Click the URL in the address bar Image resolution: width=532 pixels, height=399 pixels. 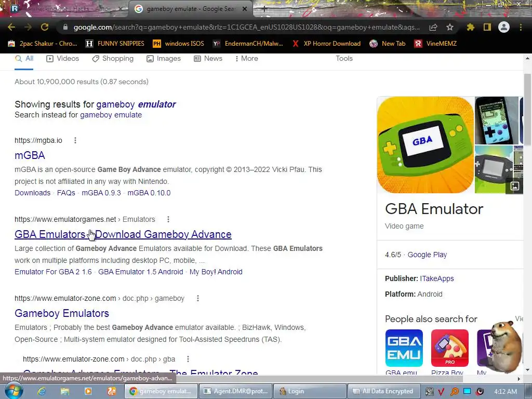[246, 27]
